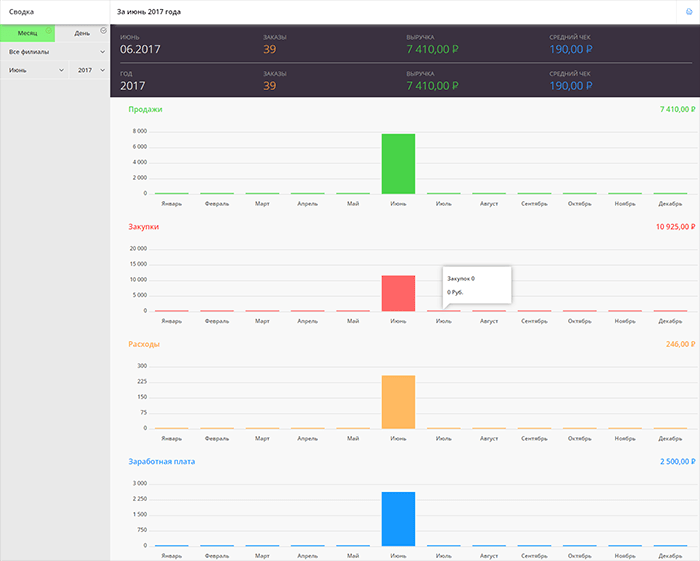This screenshot has height=561, width=700.
Task: Click the "Продажи" chart title
Action: point(145,109)
